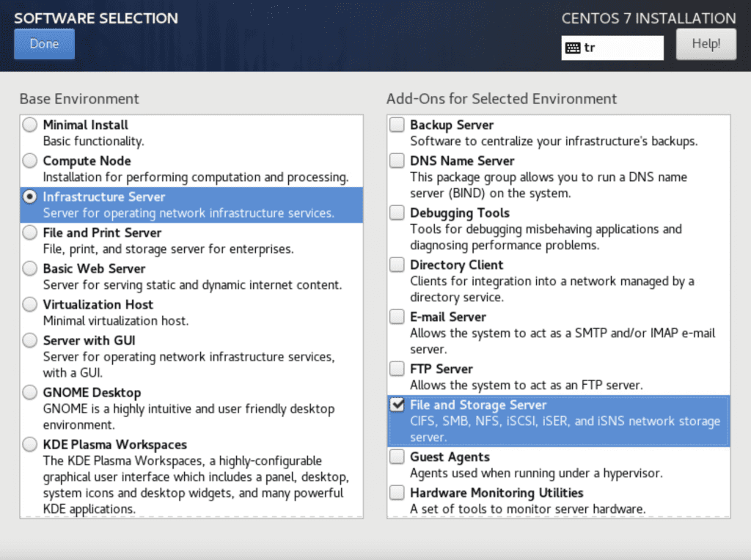751x560 pixels.
Task: Check Hardware Monitoring Utilities add-on
Action: (397, 493)
